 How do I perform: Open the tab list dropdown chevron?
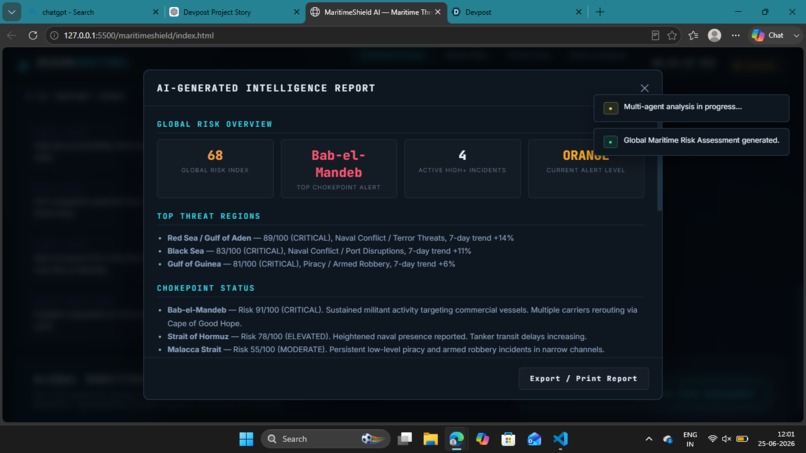tap(11, 12)
